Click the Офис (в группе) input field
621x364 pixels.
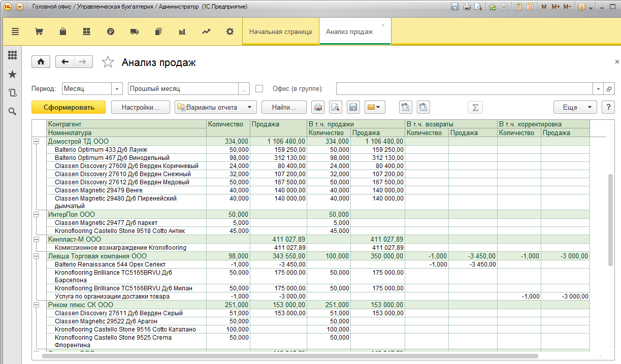point(465,88)
